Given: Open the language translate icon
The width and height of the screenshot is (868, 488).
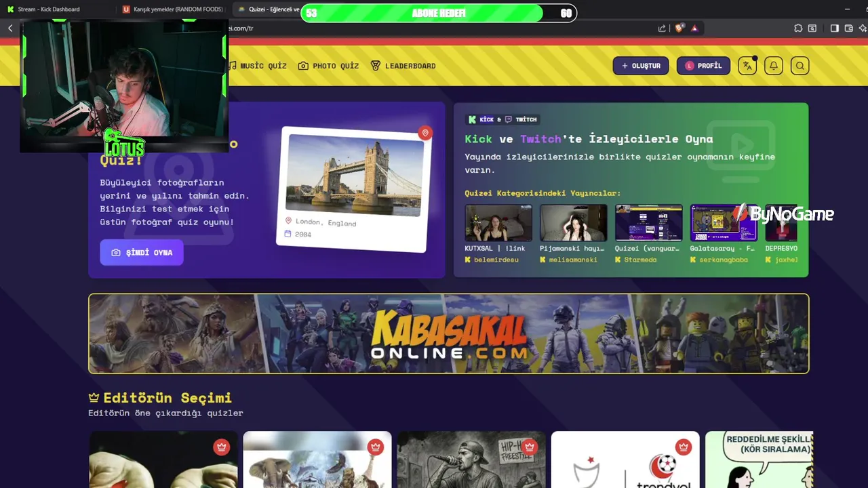Looking at the screenshot, I should click(x=747, y=66).
